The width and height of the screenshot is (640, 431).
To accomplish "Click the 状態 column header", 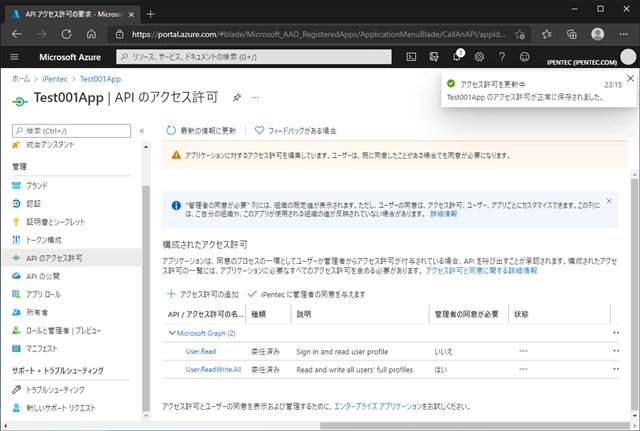I will 521,314.
